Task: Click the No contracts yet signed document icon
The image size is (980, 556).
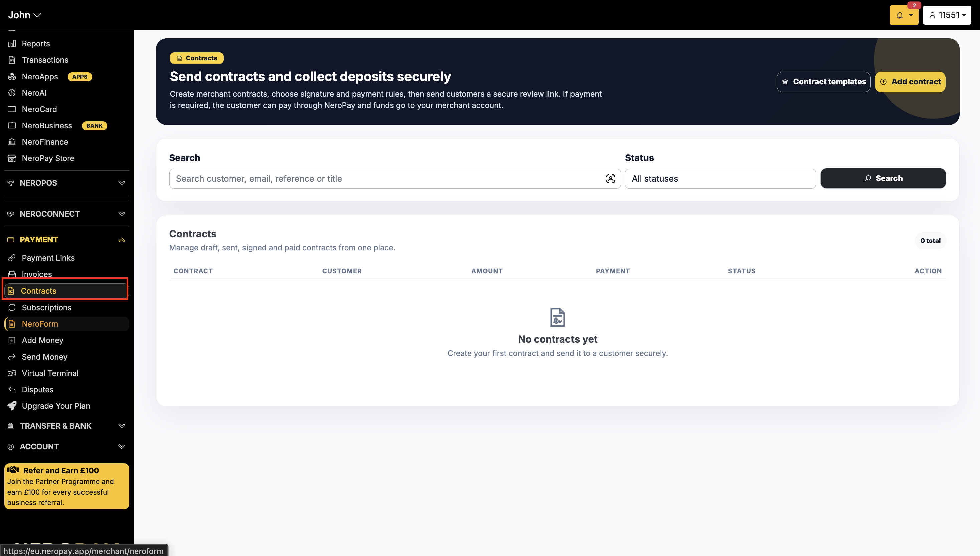Action: [557, 317]
